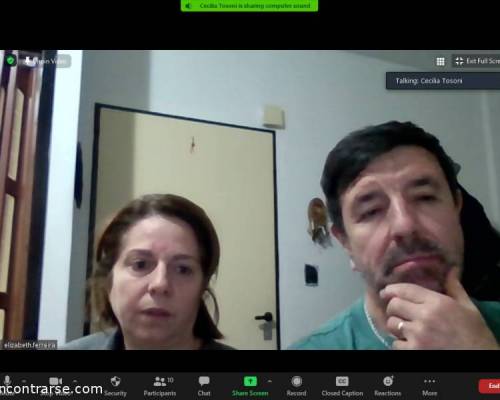Screen dimensions: 500x400
Task: Exit Full Screen mode
Action: pyautogui.click(x=477, y=61)
